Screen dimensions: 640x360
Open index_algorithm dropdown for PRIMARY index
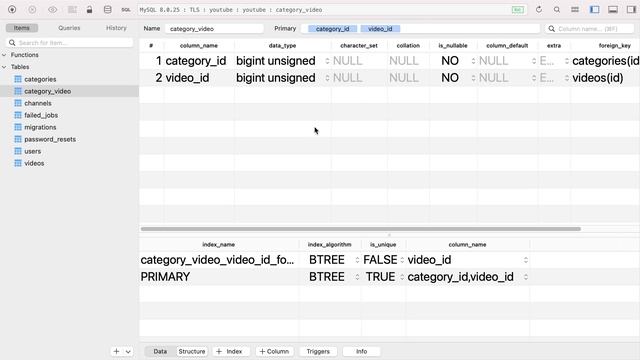pyautogui.click(x=357, y=277)
